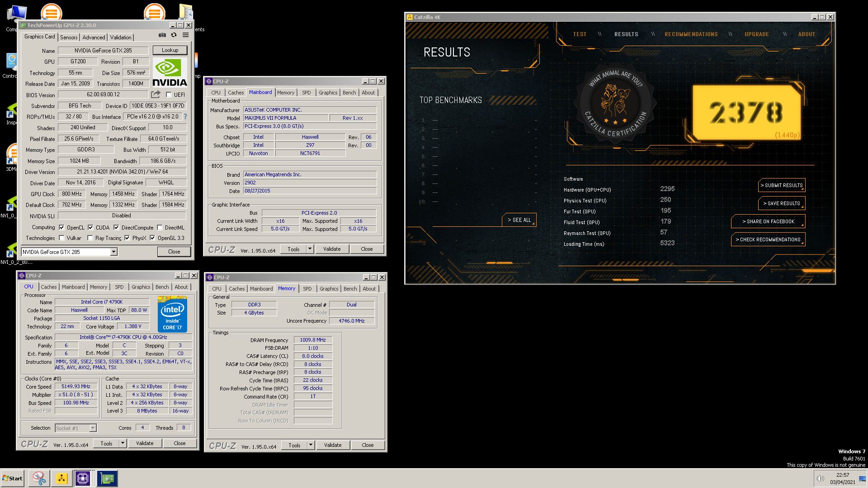Open the GPU-Z hamburger menu icon

[x=185, y=35]
